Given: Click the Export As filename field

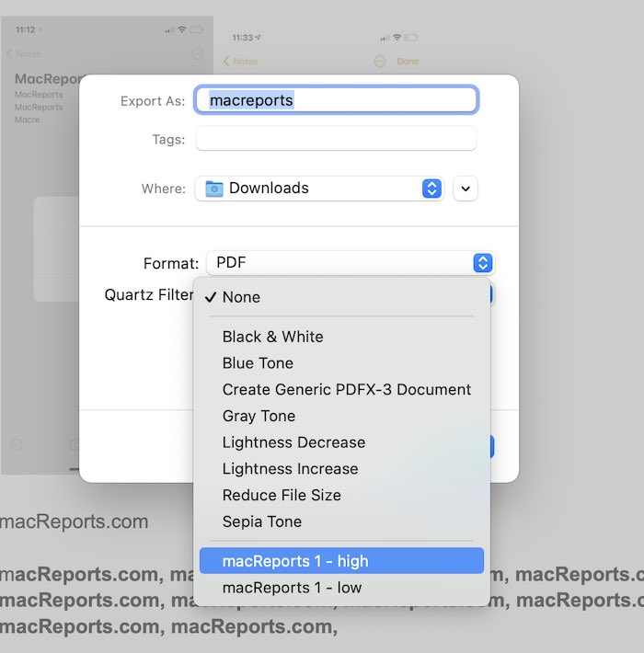Looking at the screenshot, I should (336, 100).
